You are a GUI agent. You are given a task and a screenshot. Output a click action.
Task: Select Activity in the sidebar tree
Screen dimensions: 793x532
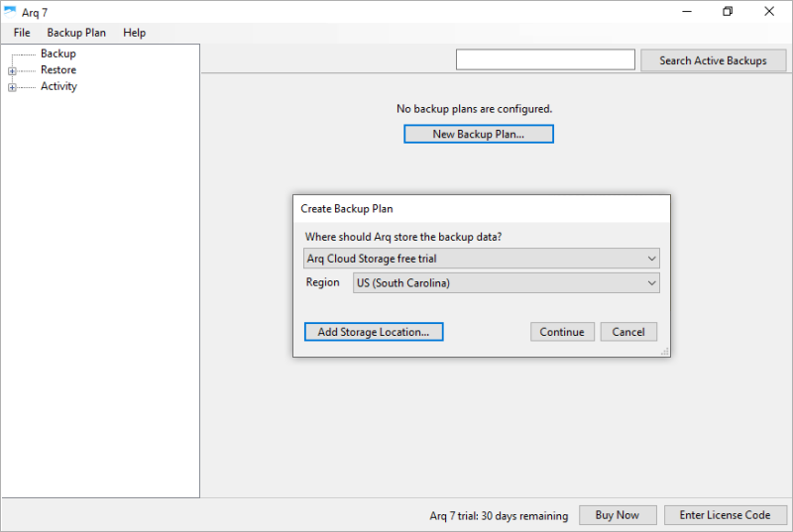[58, 86]
